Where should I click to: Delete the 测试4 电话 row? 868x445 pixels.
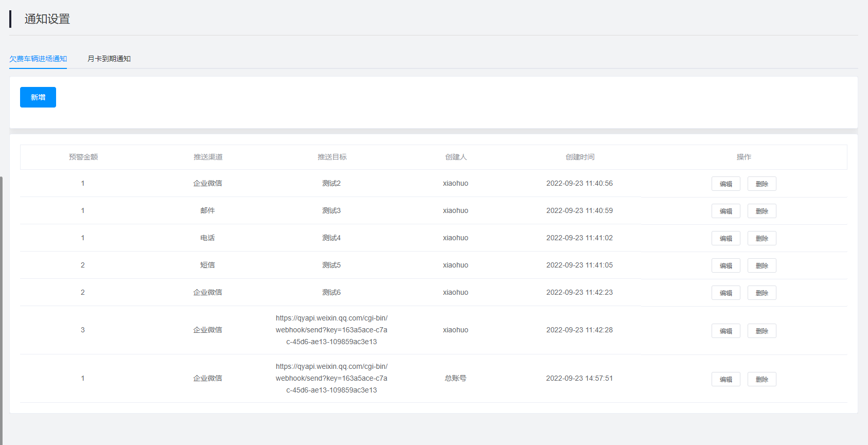pyautogui.click(x=761, y=238)
